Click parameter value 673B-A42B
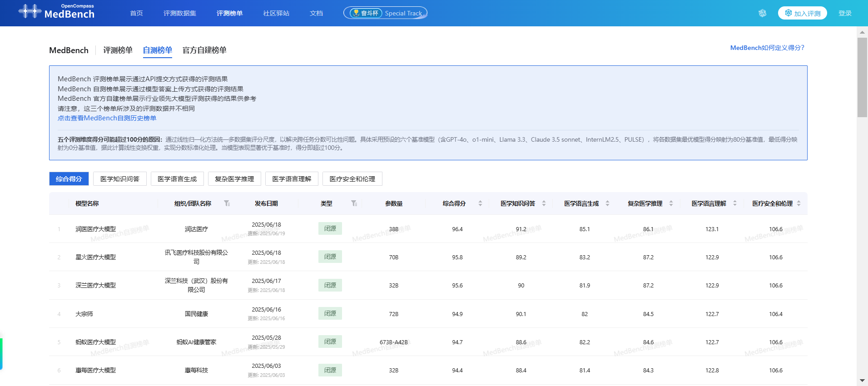Viewport: 868px width, 386px height. click(x=394, y=342)
